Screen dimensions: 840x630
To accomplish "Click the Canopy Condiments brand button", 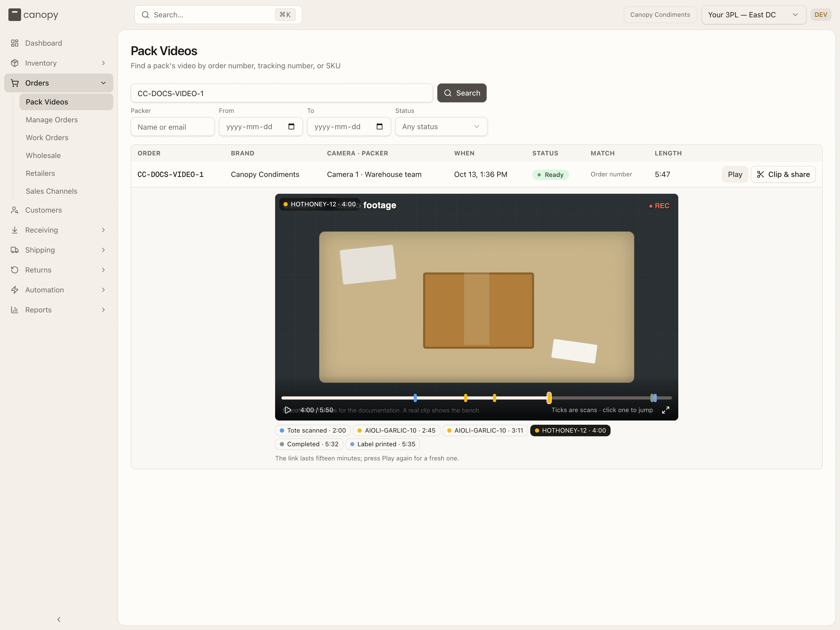I will pyautogui.click(x=660, y=15).
